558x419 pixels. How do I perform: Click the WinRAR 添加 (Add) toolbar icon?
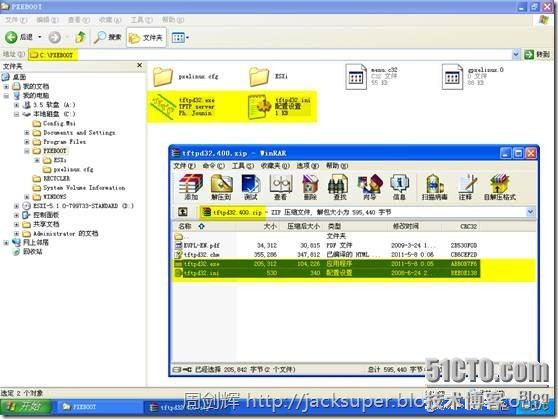pos(191,187)
